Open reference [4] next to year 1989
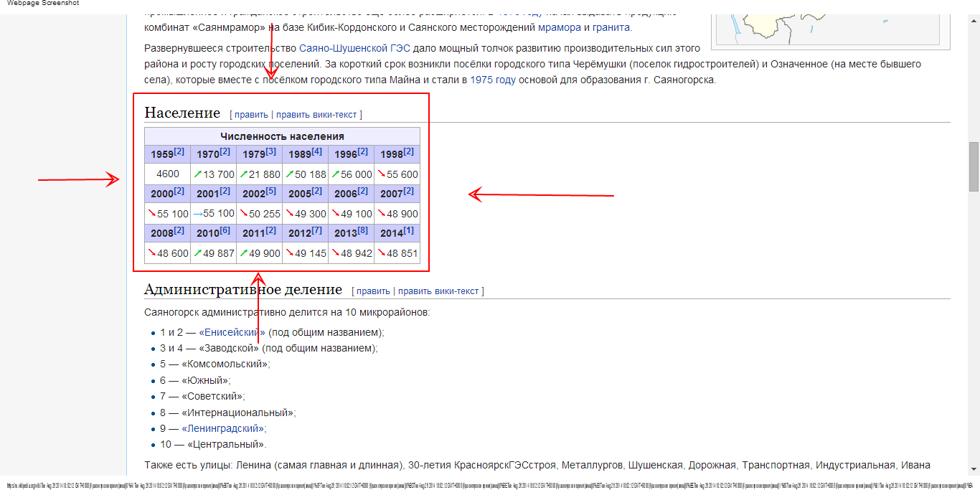The image size is (980, 490). [316, 151]
